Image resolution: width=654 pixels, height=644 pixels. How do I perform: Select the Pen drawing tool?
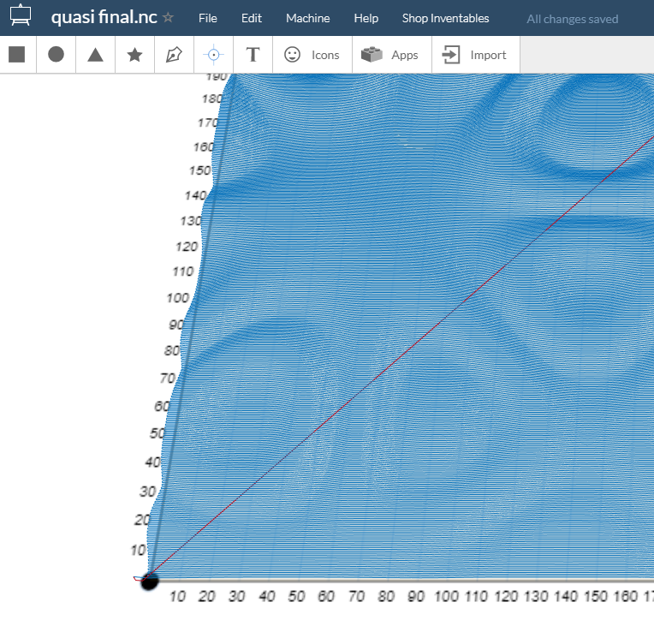[174, 55]
